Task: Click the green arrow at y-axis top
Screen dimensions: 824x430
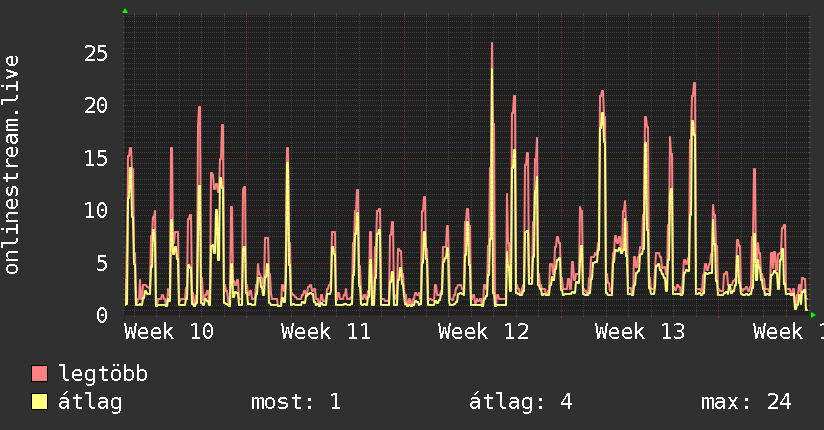Action: 125,11
